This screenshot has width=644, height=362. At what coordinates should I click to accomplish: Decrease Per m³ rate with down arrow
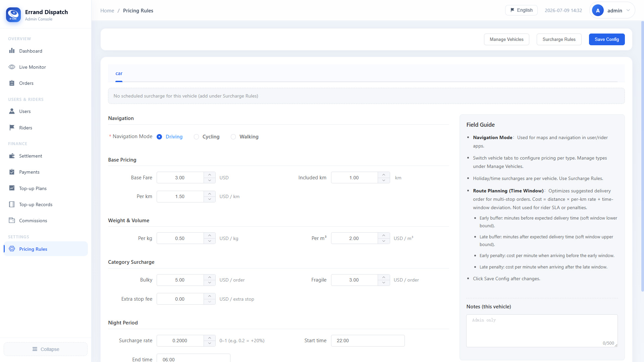pos(384,241)
